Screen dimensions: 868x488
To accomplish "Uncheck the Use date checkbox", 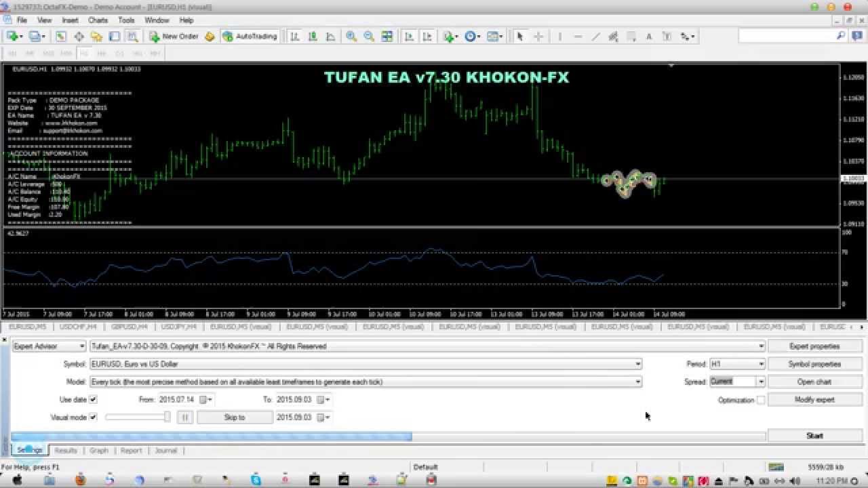I will 94,399.
